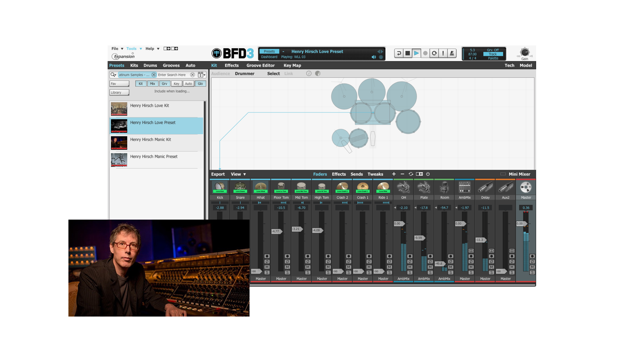
Task: Toggle the Glo filter button
Action: pos(200,84)
